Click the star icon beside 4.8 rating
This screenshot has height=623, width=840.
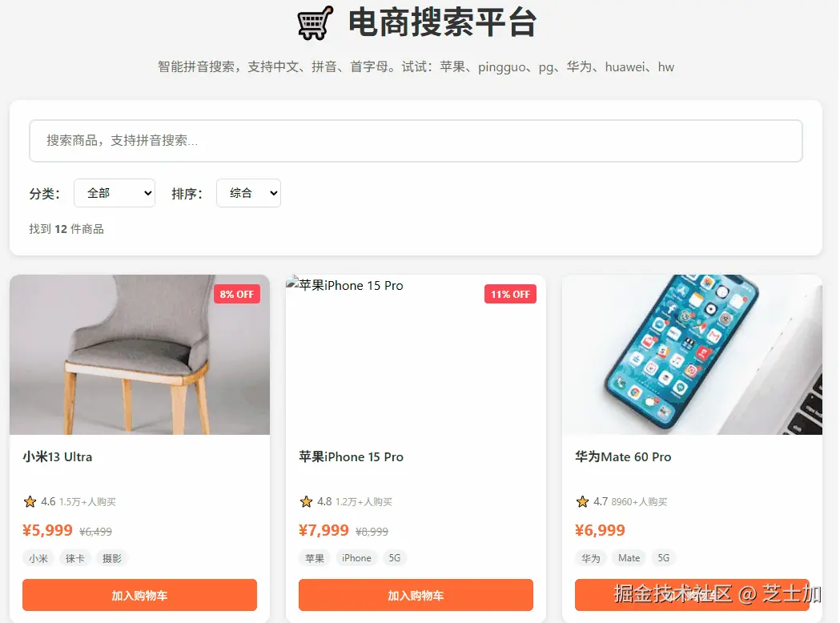306,502
